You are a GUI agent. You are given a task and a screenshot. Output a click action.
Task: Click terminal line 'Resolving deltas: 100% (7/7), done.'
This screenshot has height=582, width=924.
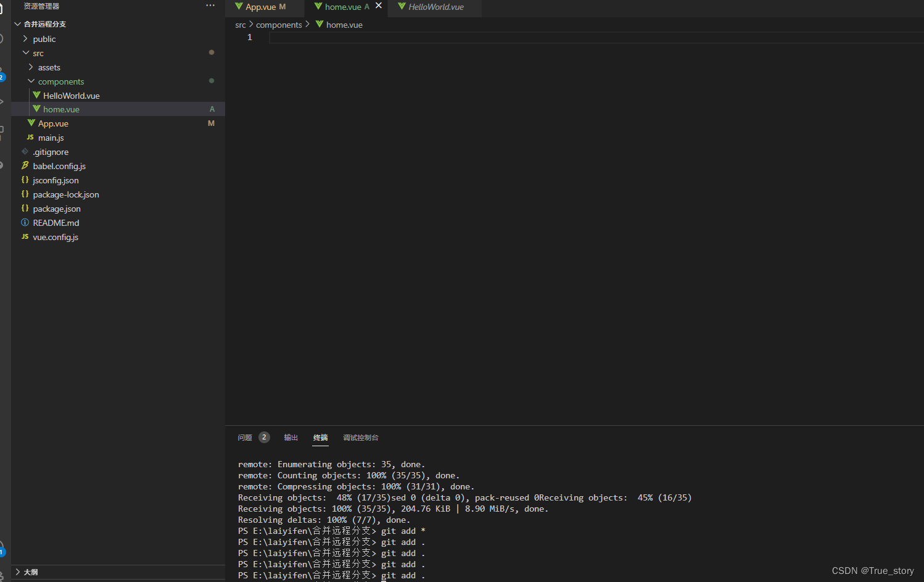click(324, 520)
